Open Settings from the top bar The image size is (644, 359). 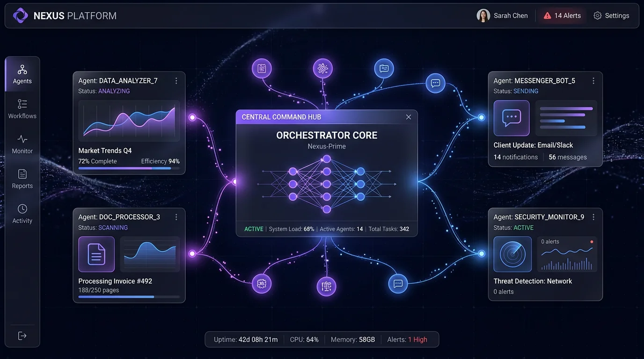pyautogui.click(x=611, y=15)
